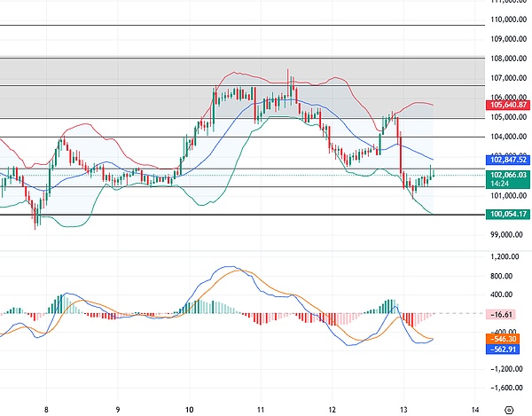
Task: Click the green 102,066.03 current price label
Action: [x=507, y=176]
